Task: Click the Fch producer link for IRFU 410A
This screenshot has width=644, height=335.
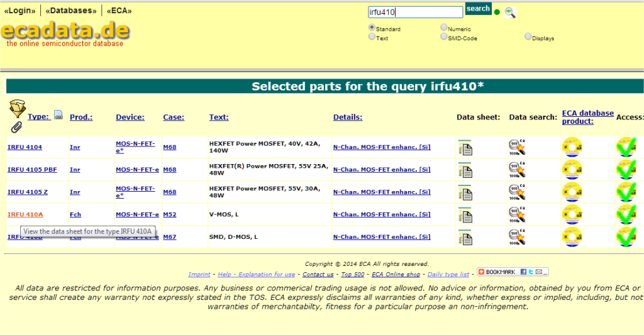Action: pos(75,214)
